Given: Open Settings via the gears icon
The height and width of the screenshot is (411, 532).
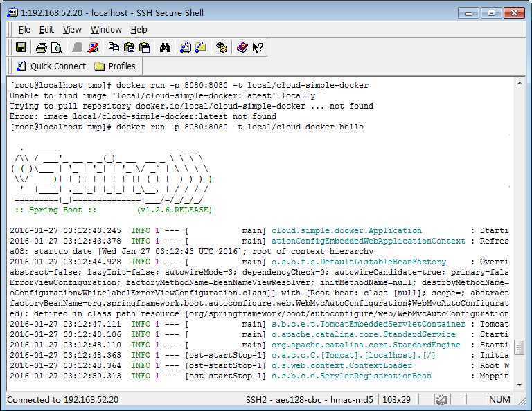Looking at the screenshot, I should tap(222, 47).
